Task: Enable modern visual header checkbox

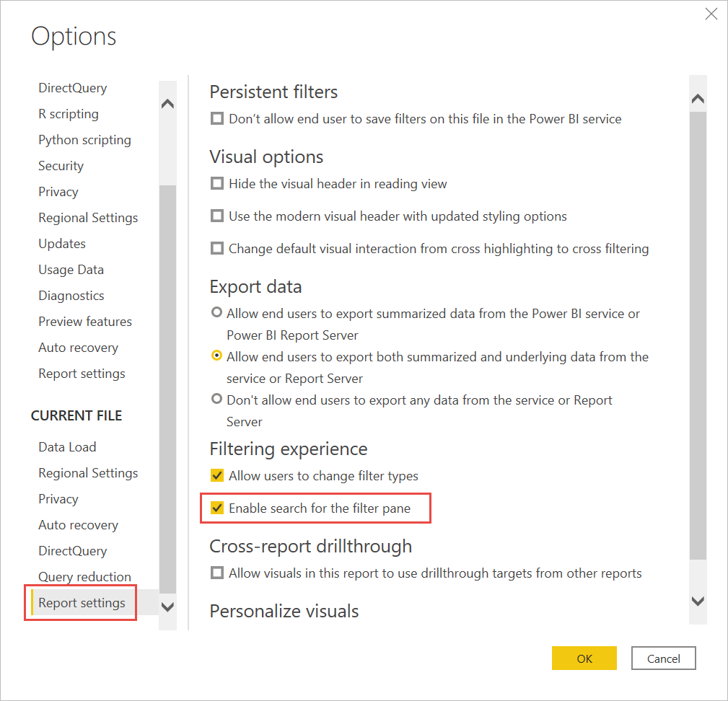Action: point(217,216)
